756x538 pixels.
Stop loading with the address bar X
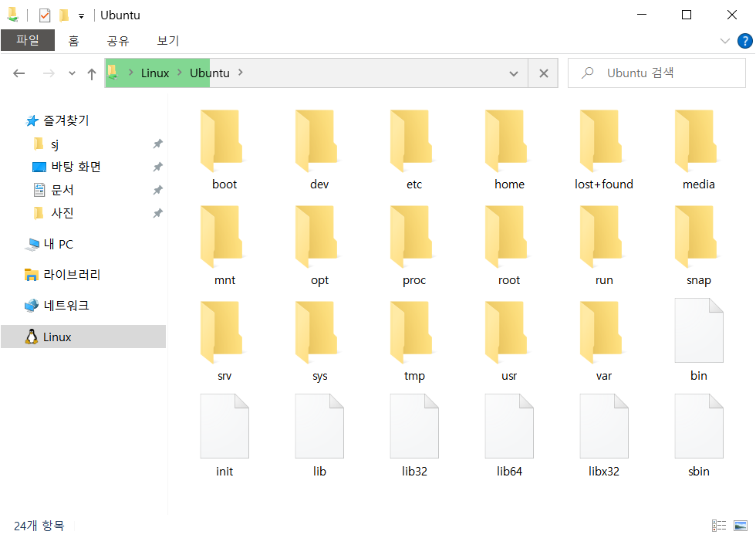point(543,73)
